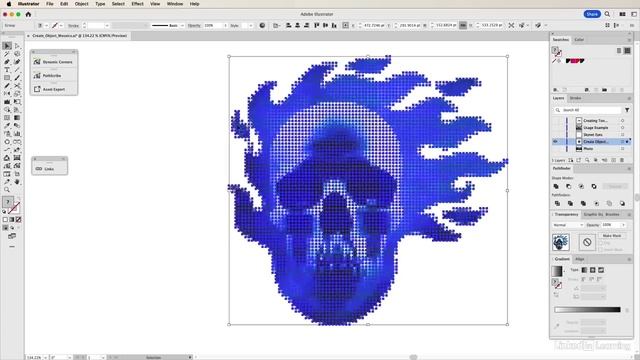Toggle visibility box of Photo layer

pyautogui.click(x=555, y=149)
